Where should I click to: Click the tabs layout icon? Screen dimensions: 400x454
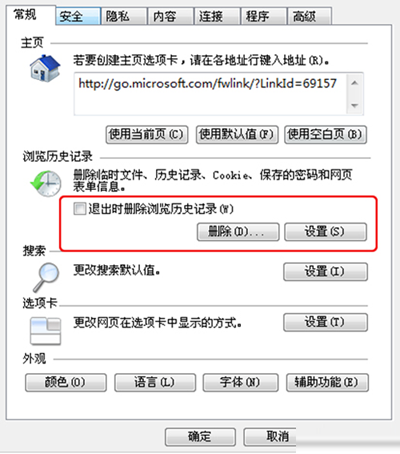tap(45, 331)
